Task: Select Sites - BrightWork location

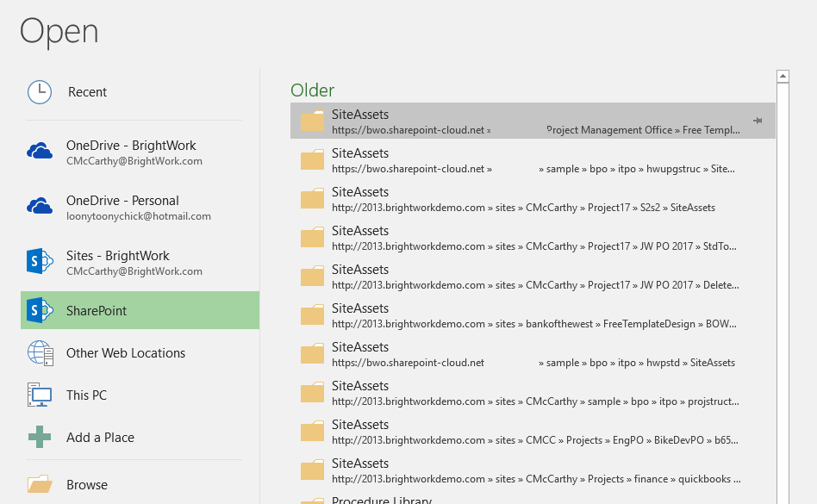Action: tap(140, 262)
